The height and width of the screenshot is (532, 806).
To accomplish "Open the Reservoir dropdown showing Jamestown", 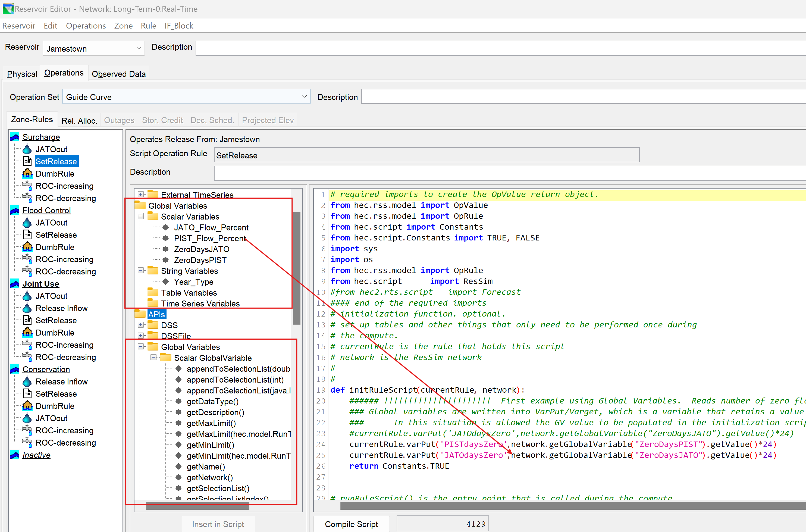I will point(138,48).
